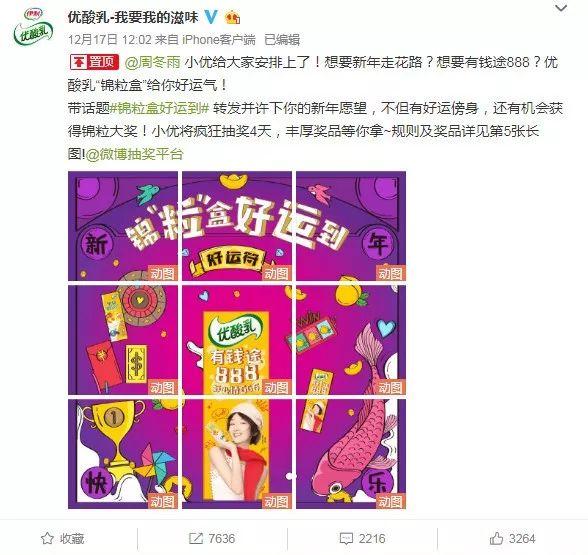Click the star icon to favorite post

[x=47, y=538]
